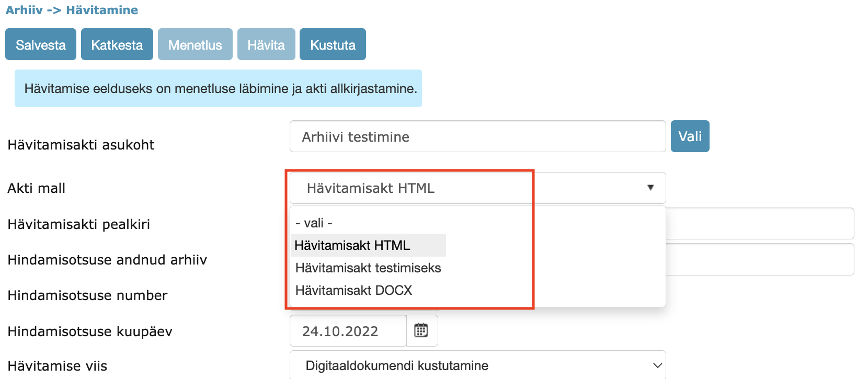The image size is (868, 379).
Task: Go to Arhiiv in the breadcrumb
Action: click(24, 10)
